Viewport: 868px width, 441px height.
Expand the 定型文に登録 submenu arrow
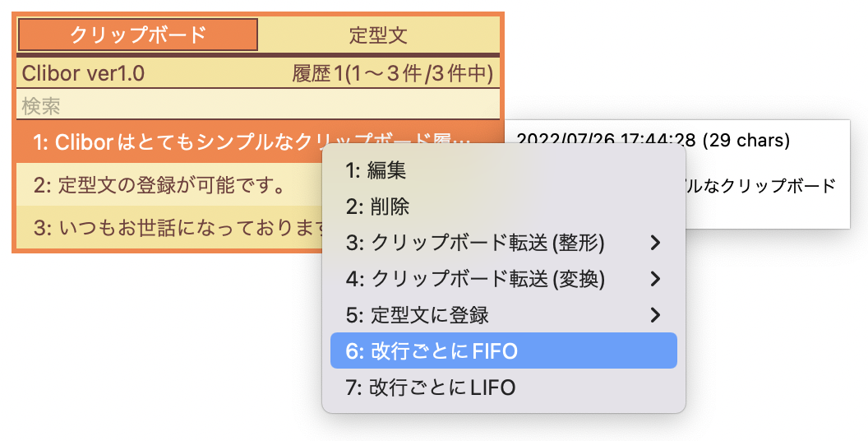(655, 315)
